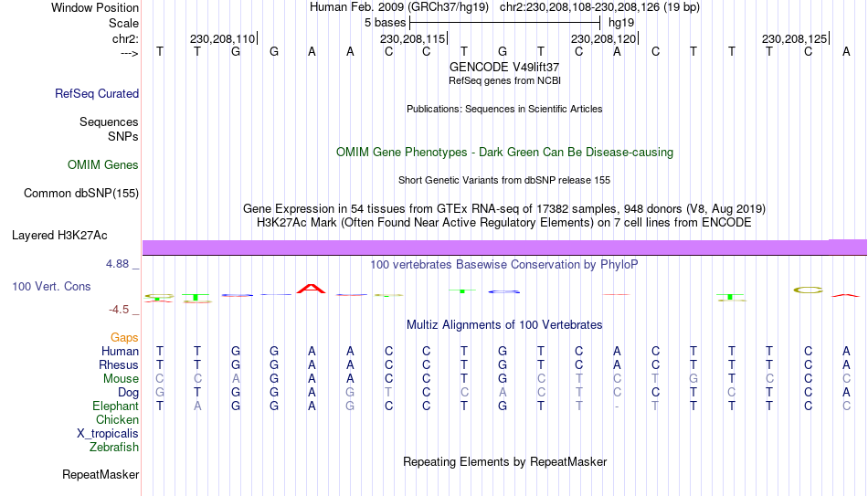Select the RepeatMasker track label

tap(101, 474)
